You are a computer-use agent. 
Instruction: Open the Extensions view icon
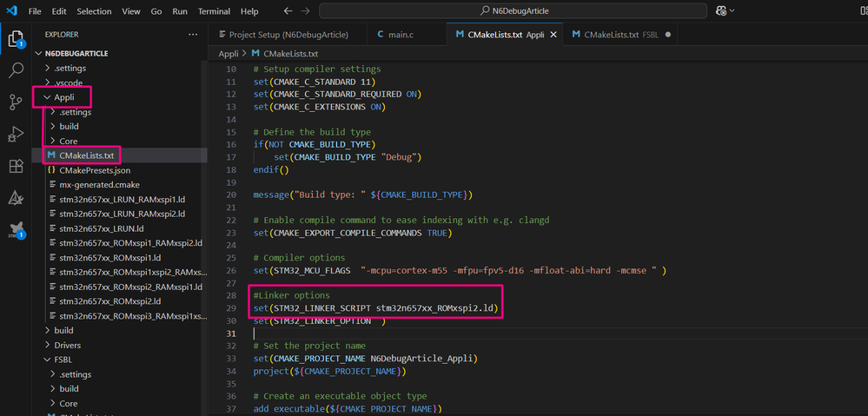click(x=16, y=165)
